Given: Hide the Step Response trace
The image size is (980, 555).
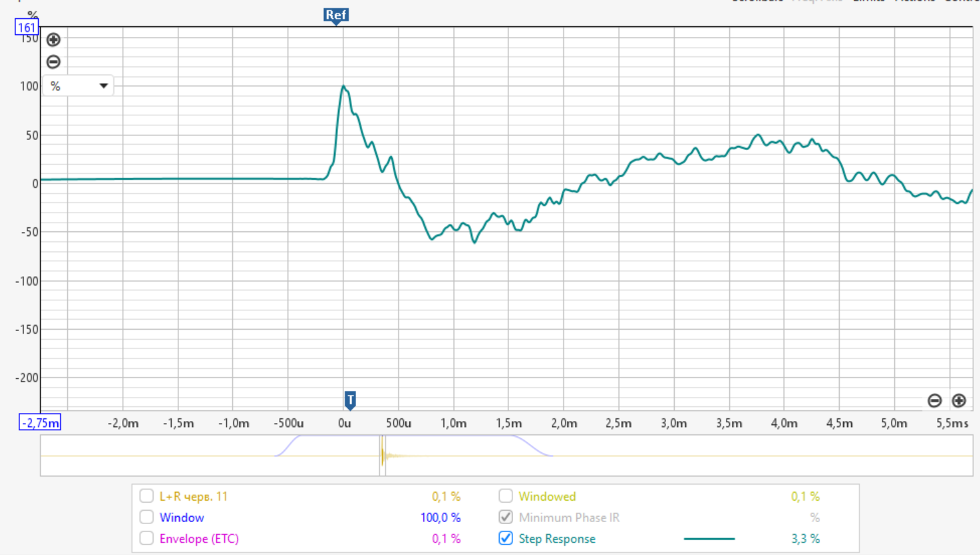Looking at the screenshot, I should tap(506, 538).
